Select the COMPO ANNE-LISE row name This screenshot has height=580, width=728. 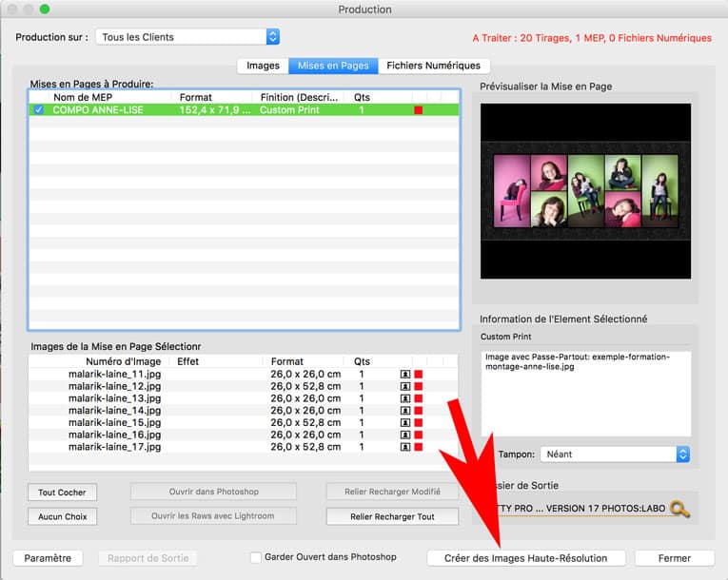point(98,110)
